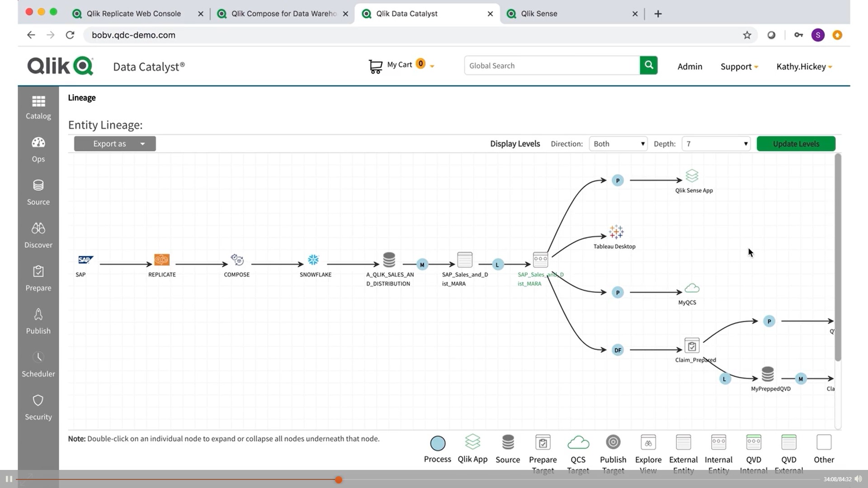Viewport: 868px width, 488px height.
Task: Click the Source icon in sidebar
Action: (x=38, y=191)
